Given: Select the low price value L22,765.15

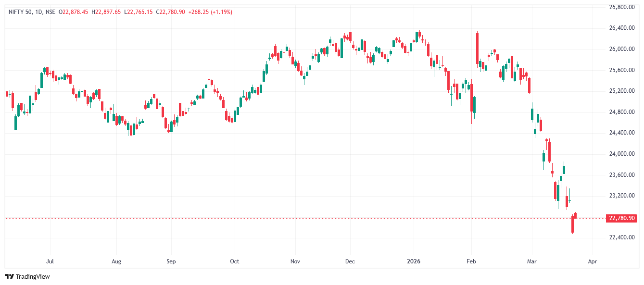Looking at the screenshot, I should [139, 12].
